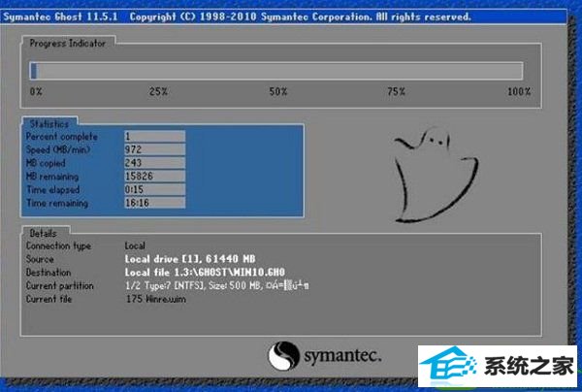Click the 'Current partition' label
Viewport: 582px width, 392px height.
tap(60, 286)
